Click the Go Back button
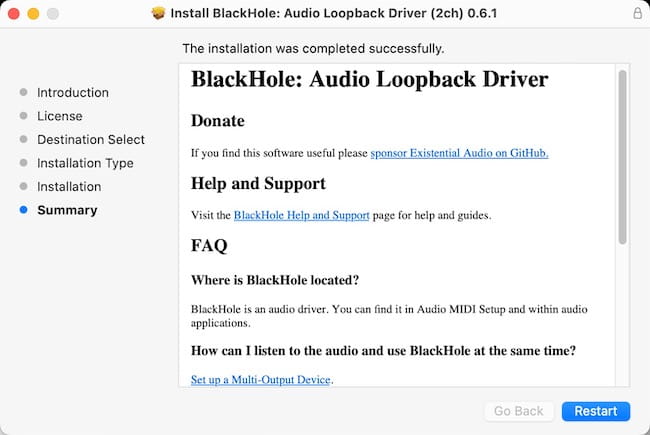Viewport: 650px width, 435px height. (x=518, y=411)
